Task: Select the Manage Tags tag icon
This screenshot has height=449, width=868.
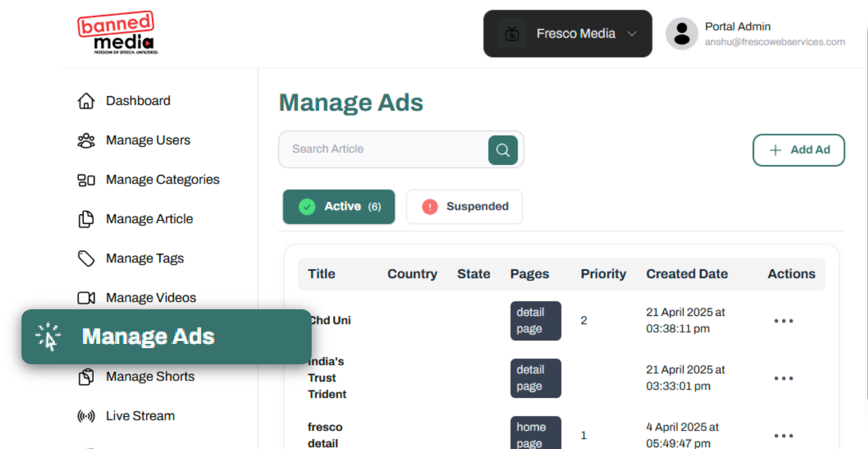Action: pyautogui.click(x=87, y=258)
